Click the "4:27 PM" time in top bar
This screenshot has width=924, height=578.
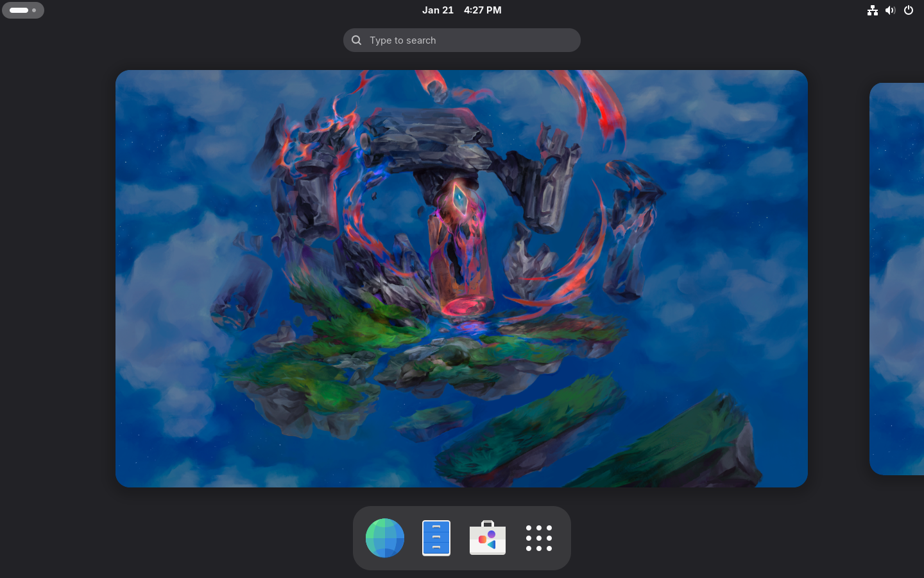(x=483, y=10)
